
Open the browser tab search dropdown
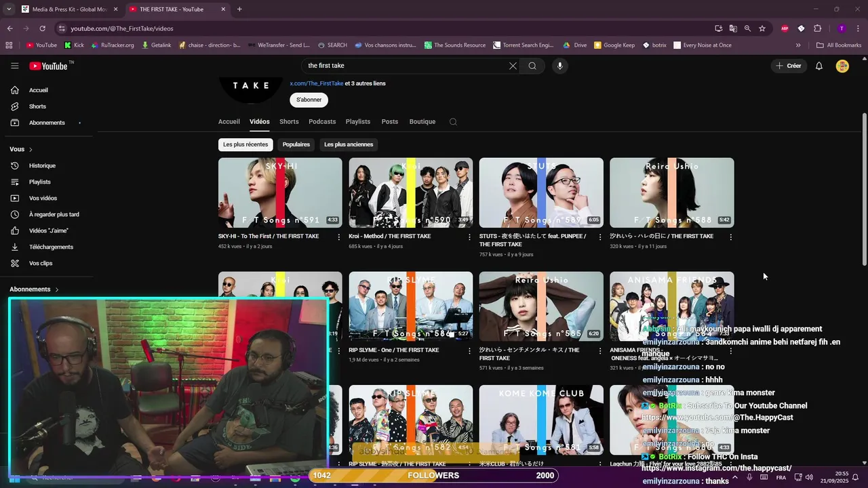pos(9,9)
